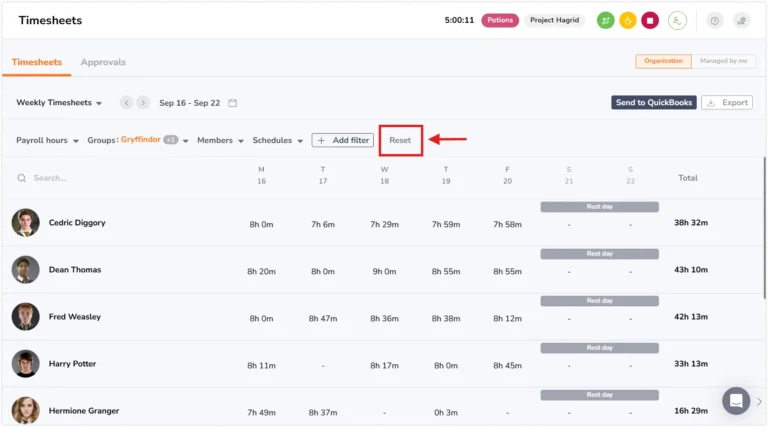
Task: Click Hermione Granger's 0h 3m entry
Action: 446,412
